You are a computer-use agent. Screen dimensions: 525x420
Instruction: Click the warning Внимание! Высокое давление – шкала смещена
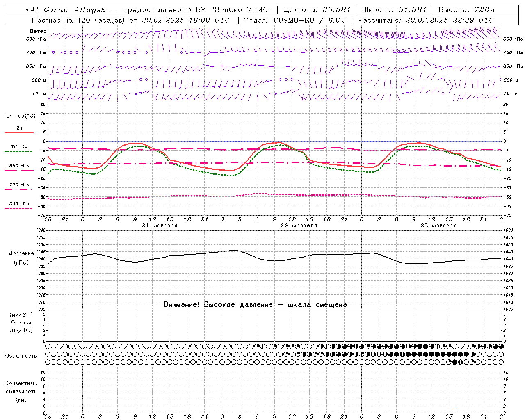point(256,304)
